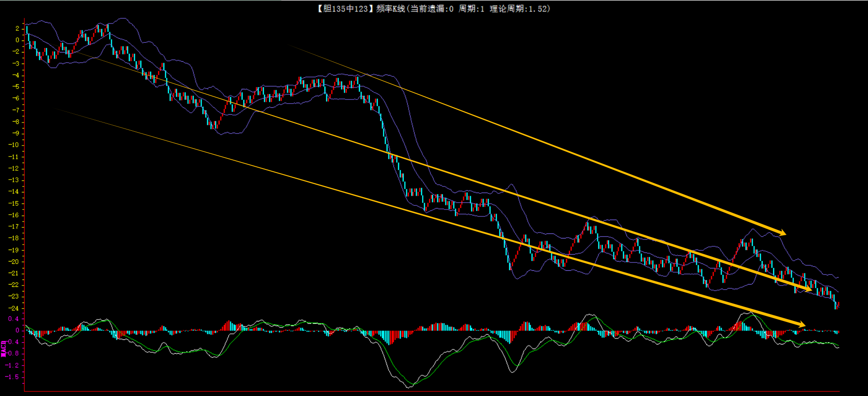The image size is (868, 396).
Task: Click the -1.5 MACD axis label
Action: pyautogui.click(x=12, y=377)
